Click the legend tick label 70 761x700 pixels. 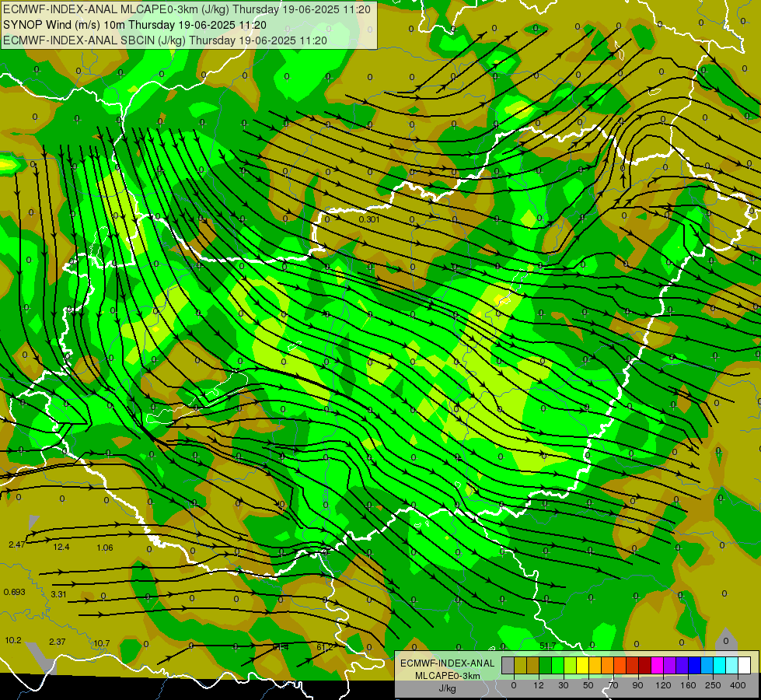click(x=613, y=685)
